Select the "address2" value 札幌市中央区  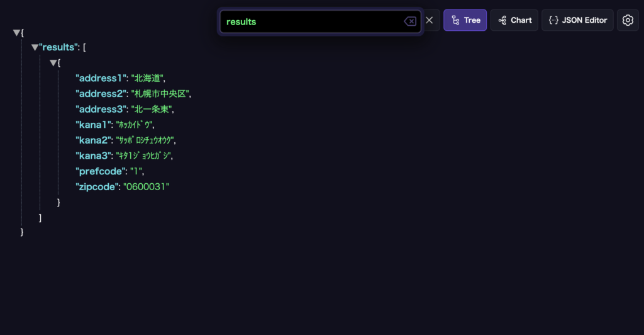[160, 94]
